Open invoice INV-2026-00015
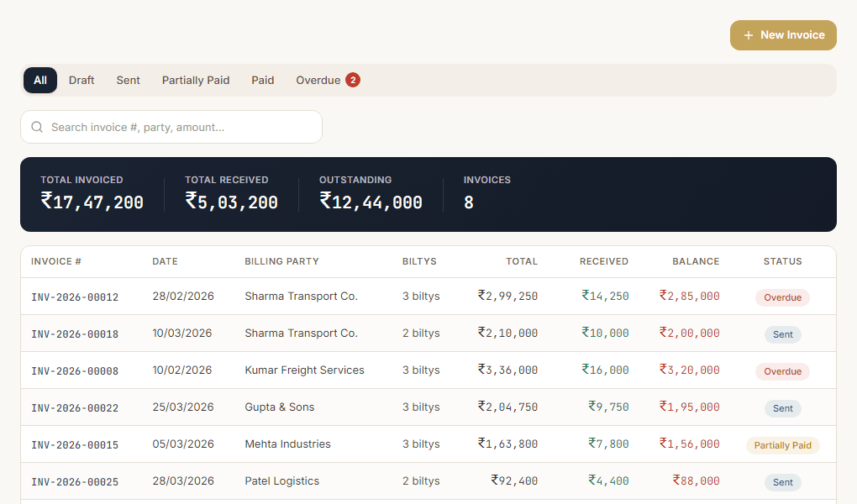The image size is (857, 504). click(75, 445)
